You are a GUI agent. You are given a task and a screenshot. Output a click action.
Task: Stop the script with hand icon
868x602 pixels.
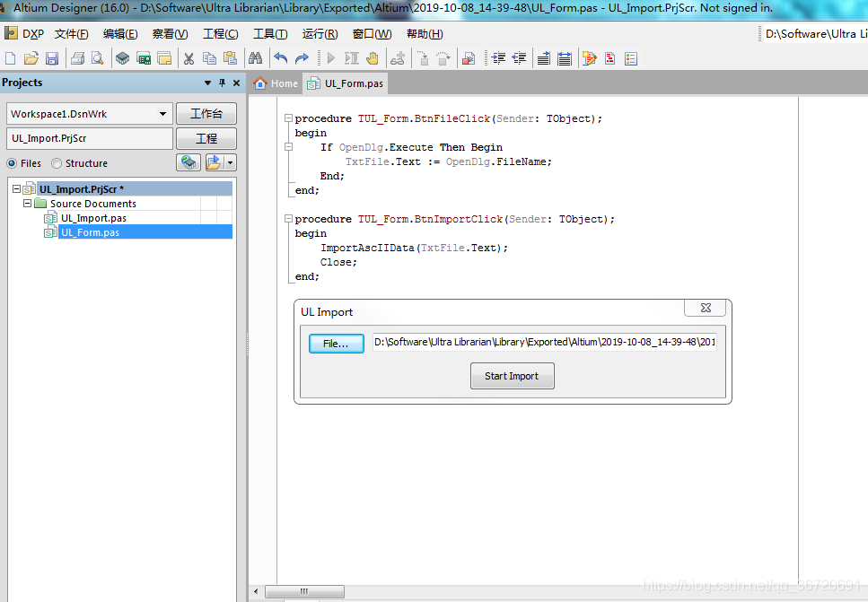[x=373, y=58]
